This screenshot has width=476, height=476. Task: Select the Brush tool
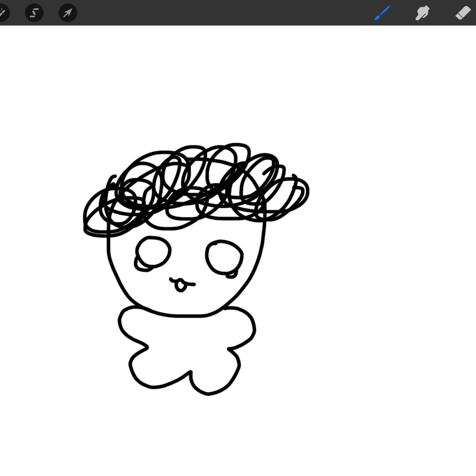coord(382,13)
